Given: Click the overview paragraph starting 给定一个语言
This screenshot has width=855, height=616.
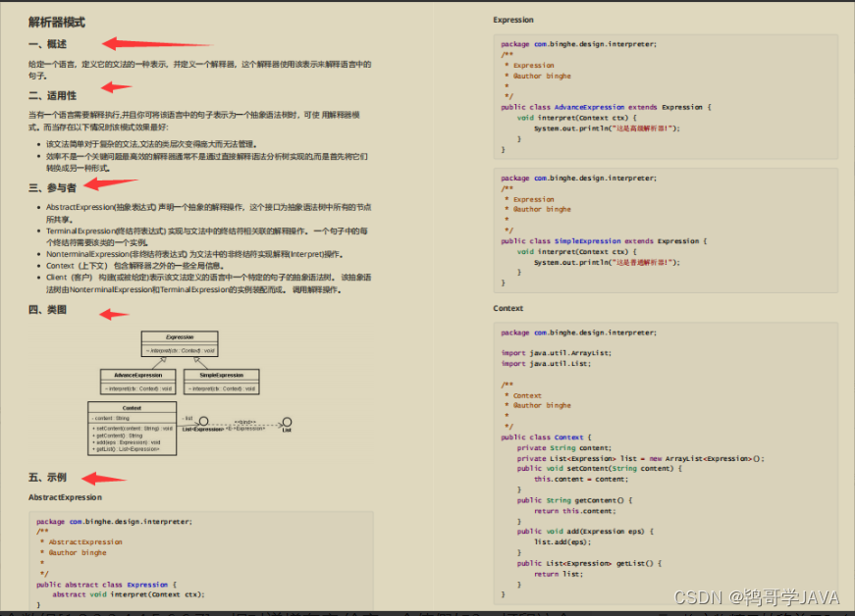Looking at the screenshot, I should coord(200,71).
